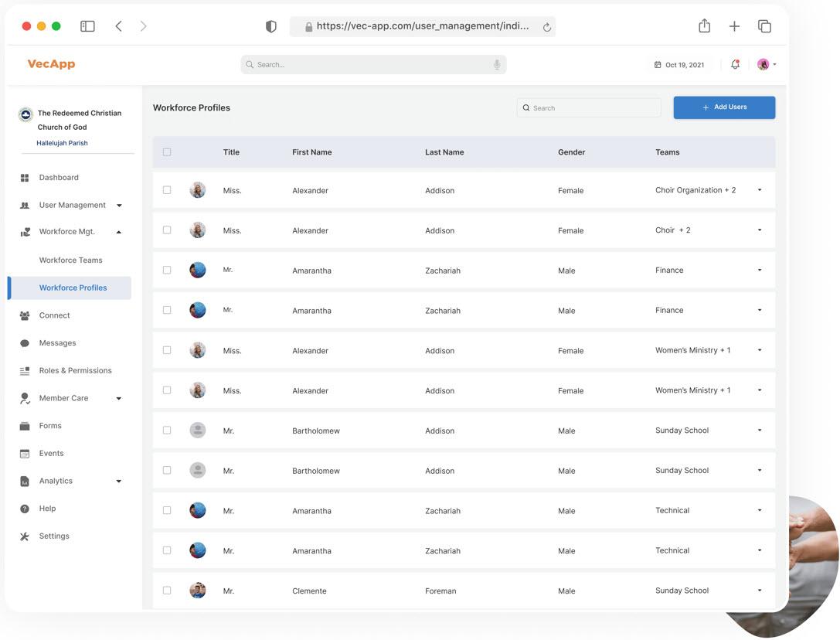Toggle the browser sidebar panel icon
Image resolution: width=840 pixels, height=640 pixels.
point(87,26)
